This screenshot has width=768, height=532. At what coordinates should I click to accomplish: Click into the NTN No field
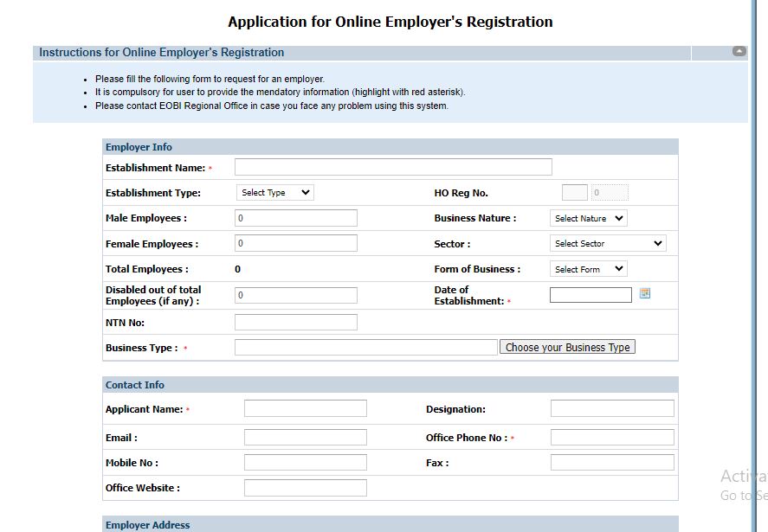point(296,322)
